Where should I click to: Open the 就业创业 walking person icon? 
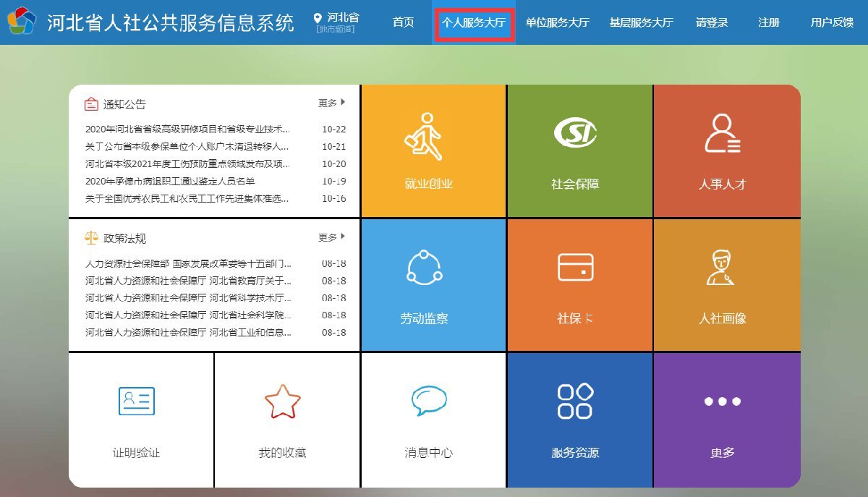pos(424,136)
